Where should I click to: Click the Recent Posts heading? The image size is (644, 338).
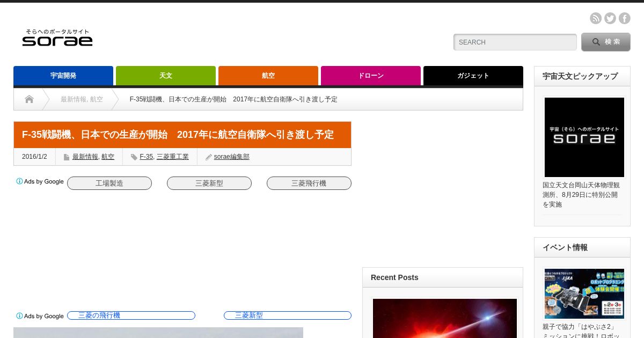click(x=394, y=277)
